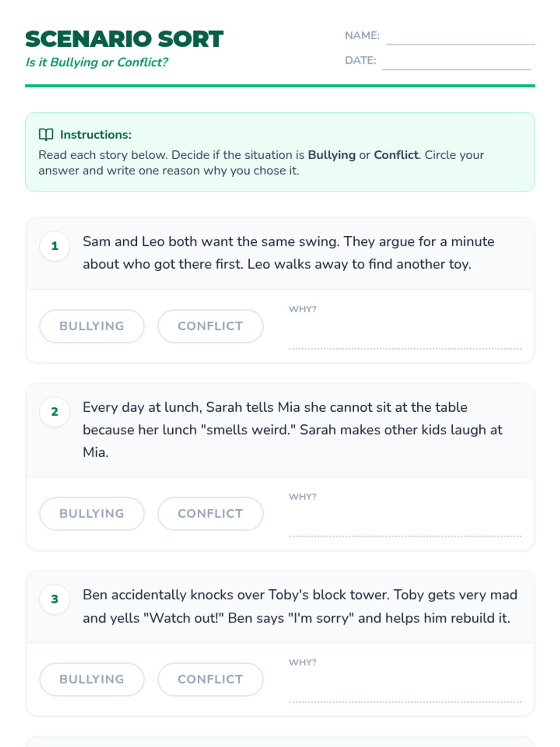Click the Sam and Leo swing story text
The image size is (560, 747).
pos(288,253)
